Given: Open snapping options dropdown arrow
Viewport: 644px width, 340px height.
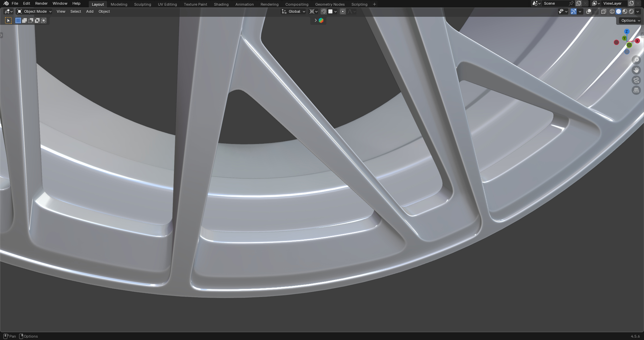Looking at the screenshot, I should tap(335, 11).
